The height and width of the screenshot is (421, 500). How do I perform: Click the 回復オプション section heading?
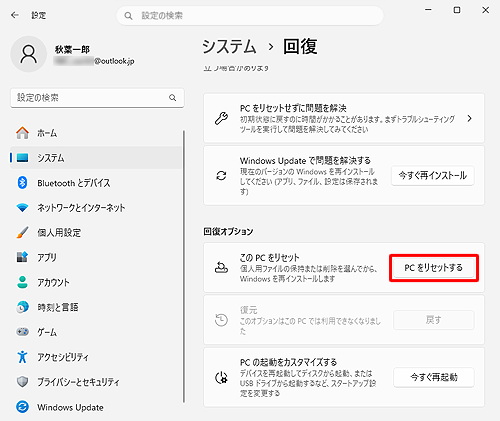point(228,231)
